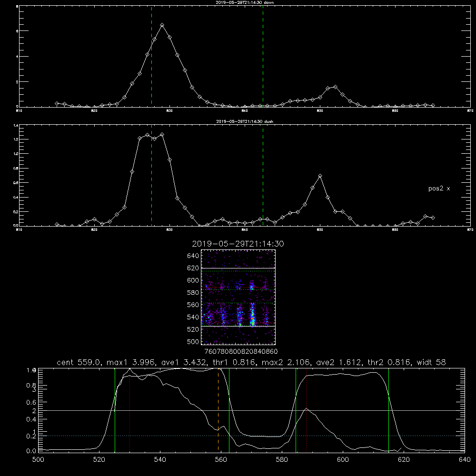
Task: Click the highest diamond marker in dawn plot
Action: (x=162, y=25)
